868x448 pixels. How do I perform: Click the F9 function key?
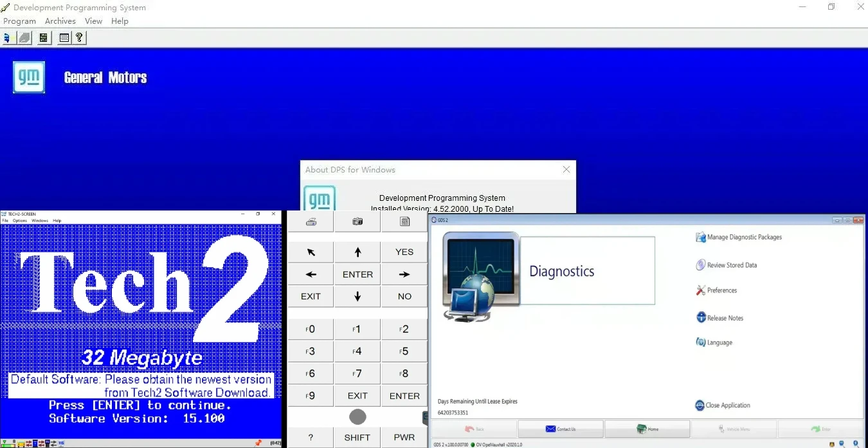pyautogui.click(x=311, y=396)
